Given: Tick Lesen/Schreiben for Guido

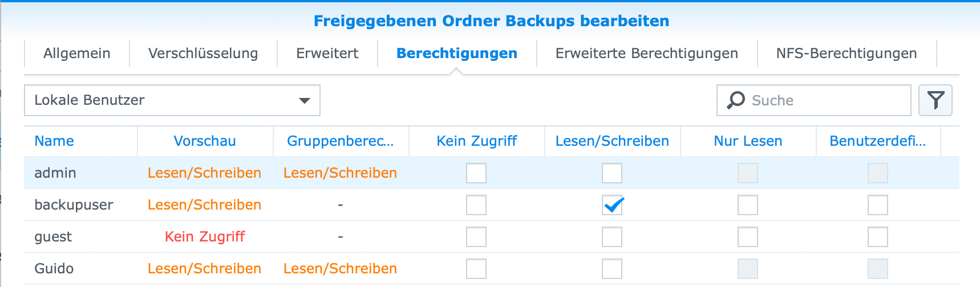Looking at the screenshot, I should click(612, 269).
